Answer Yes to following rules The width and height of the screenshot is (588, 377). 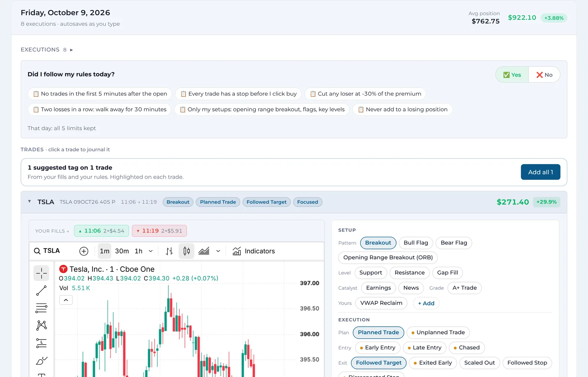pyautogui.click(x=512, y=75)
